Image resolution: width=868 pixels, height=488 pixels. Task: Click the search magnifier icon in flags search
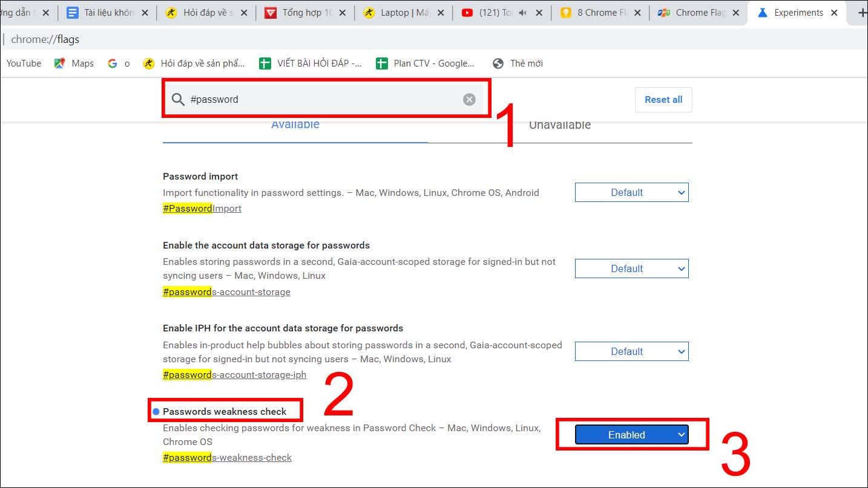[178, 99]
